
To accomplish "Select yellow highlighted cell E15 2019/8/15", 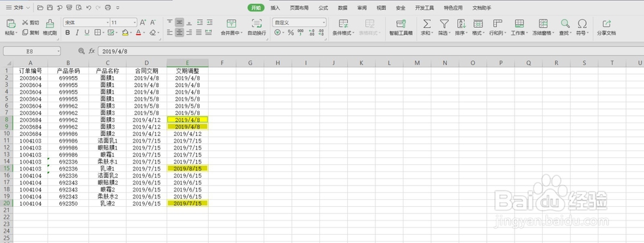I will pos(187,169).
